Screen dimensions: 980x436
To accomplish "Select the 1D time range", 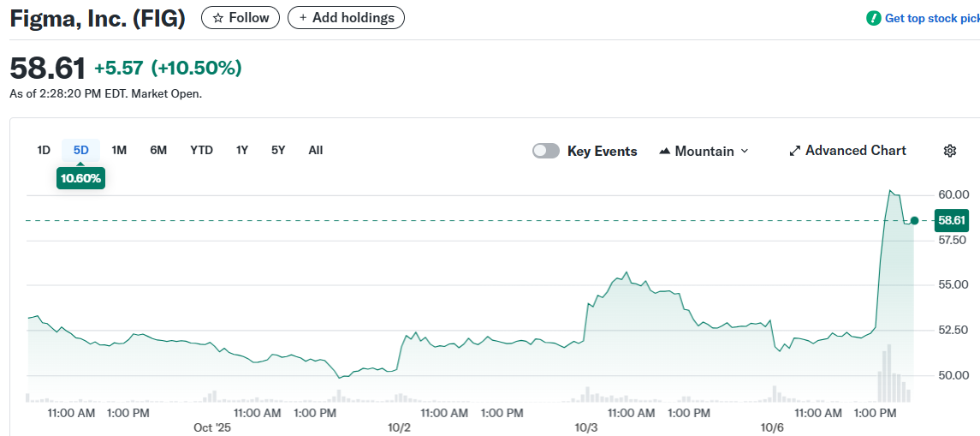I will click(x=44, y=150).
